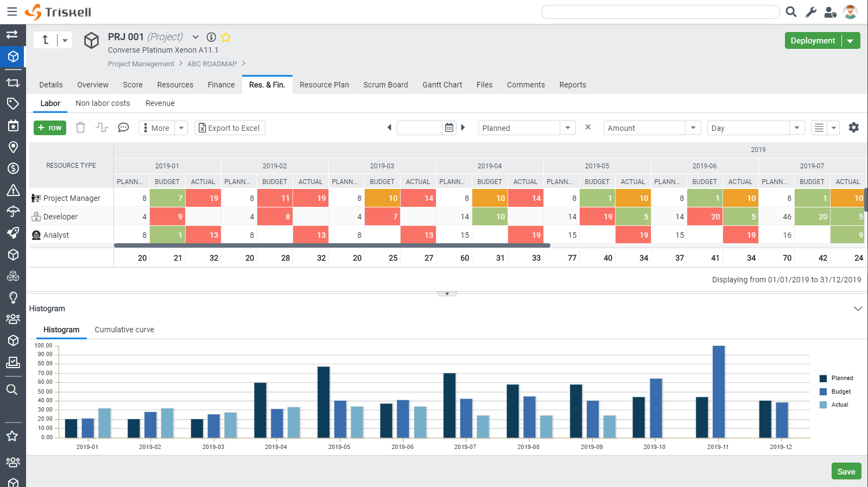This screenshot has width=868, height=487.
Task: Mark project as favorite with star icon
Action: [x=225, y=37]
